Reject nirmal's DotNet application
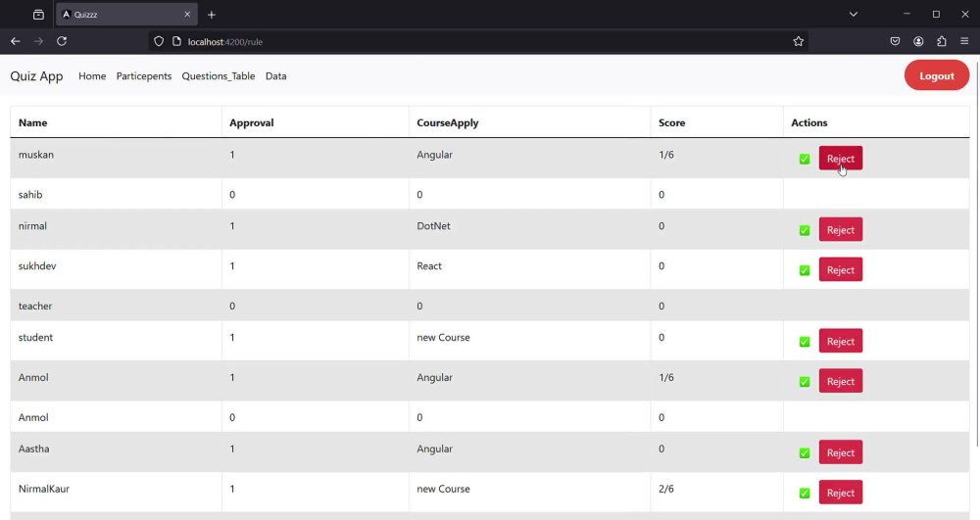Viewport: 980px width, 520px height. coord(841,229)
